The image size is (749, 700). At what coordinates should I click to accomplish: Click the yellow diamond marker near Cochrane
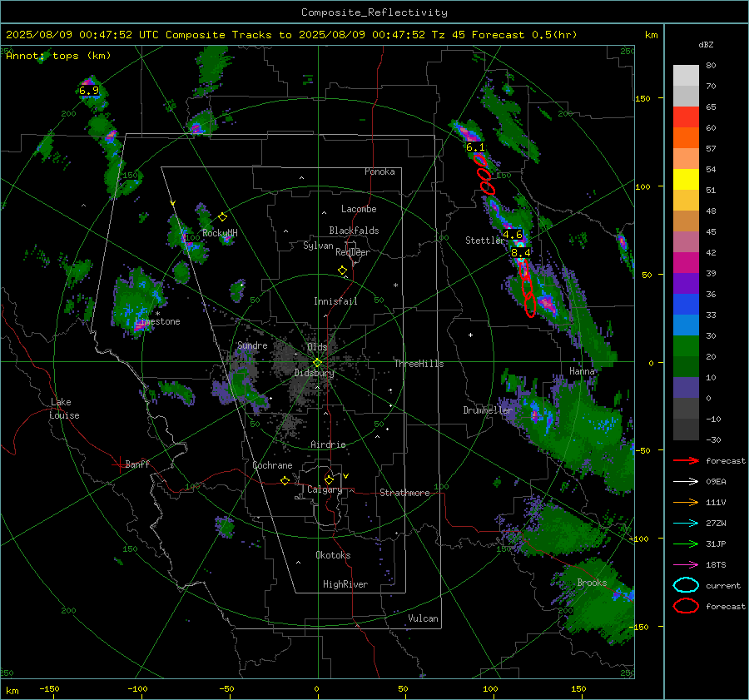(285, 481)
